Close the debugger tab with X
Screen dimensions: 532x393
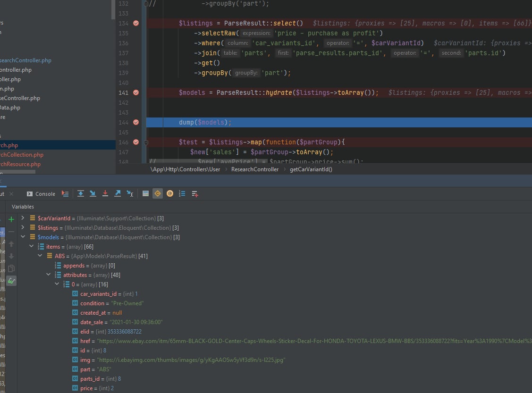click(11, 193)
